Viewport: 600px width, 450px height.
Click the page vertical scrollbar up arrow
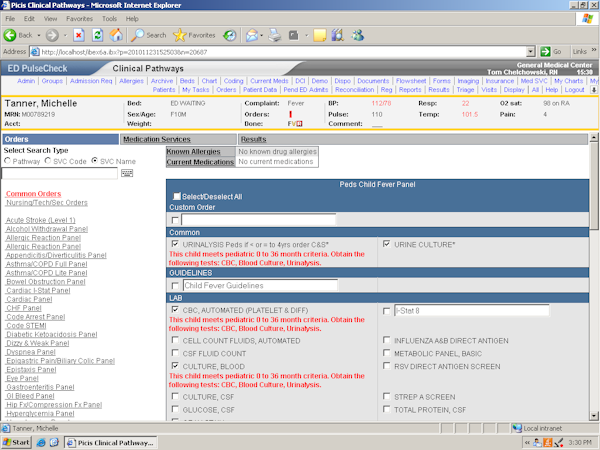[x=594, y=137]
